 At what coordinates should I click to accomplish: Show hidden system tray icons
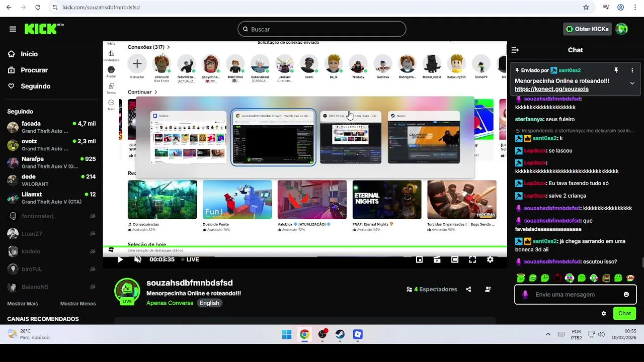[x=548, y=334]
